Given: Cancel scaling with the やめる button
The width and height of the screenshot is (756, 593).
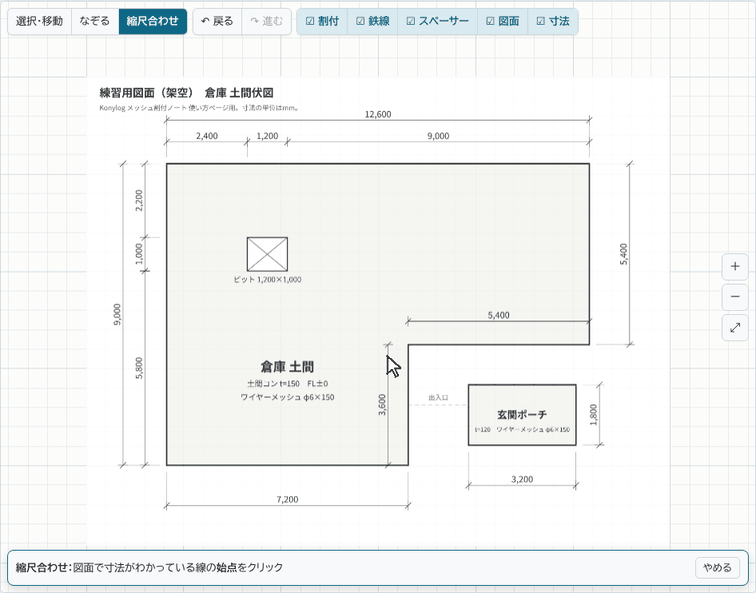Looking at the screenshot, I should coord(717,567).
